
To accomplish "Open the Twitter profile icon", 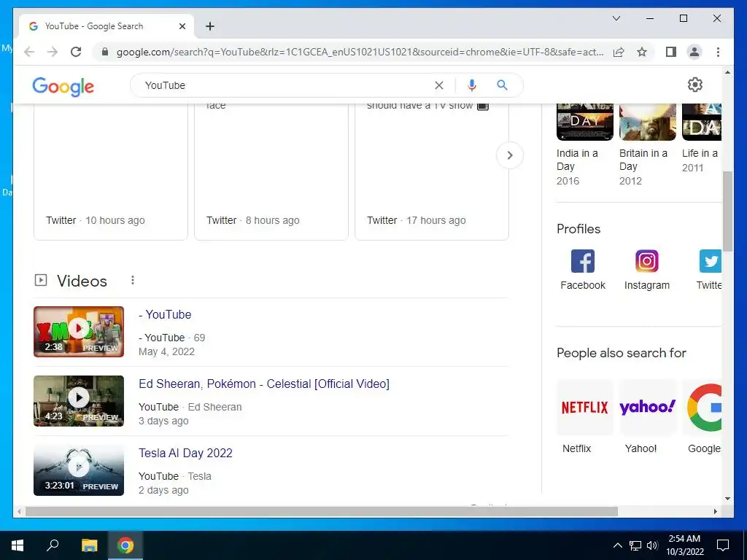I will pos(711,261).
